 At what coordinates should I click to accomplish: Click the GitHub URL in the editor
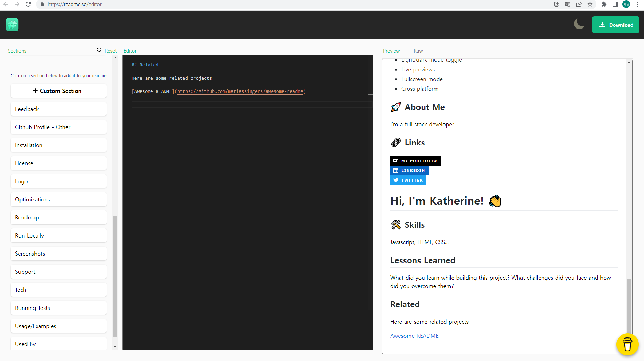pyautogui.click(x=240, y=91)
